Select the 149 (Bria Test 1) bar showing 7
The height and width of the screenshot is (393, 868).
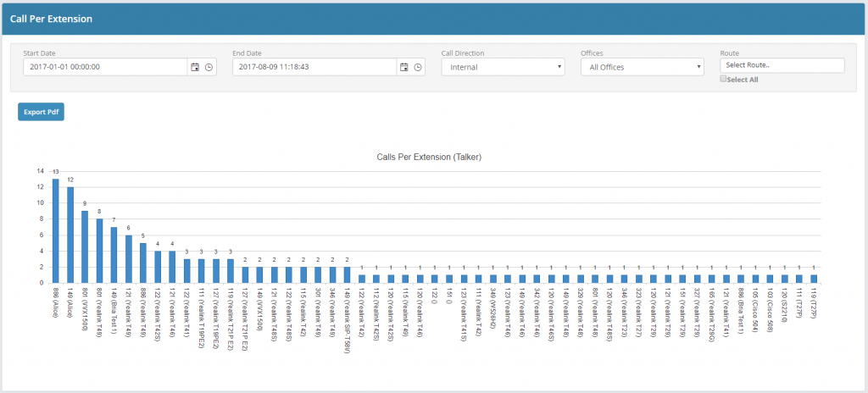pyautogui.click(x=114, y=255)
